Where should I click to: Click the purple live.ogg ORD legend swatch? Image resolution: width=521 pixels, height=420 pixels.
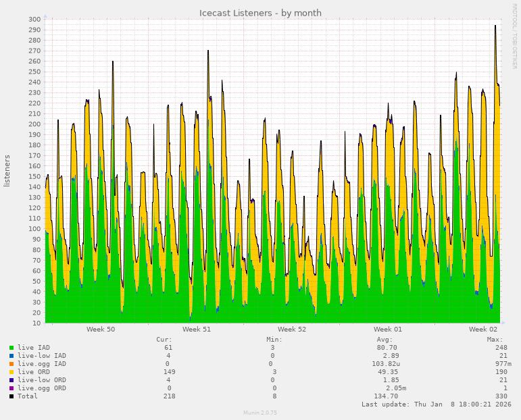tap(11, 388)
